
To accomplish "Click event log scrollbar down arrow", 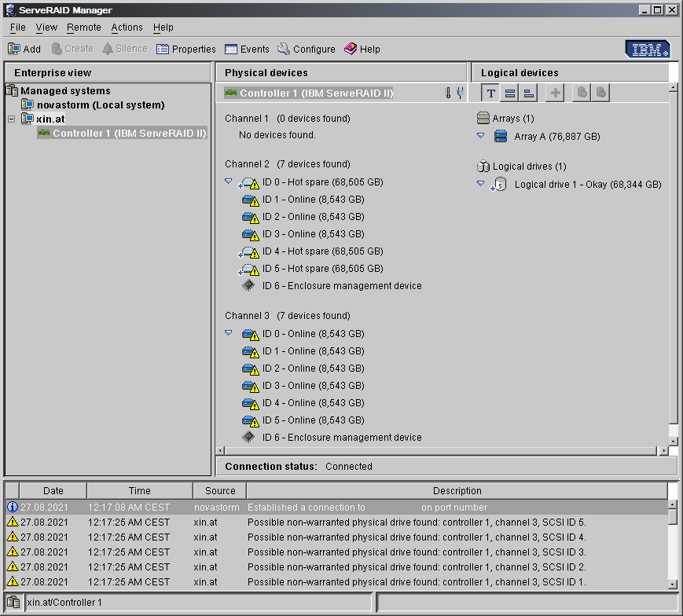I will tap(673, 585).
